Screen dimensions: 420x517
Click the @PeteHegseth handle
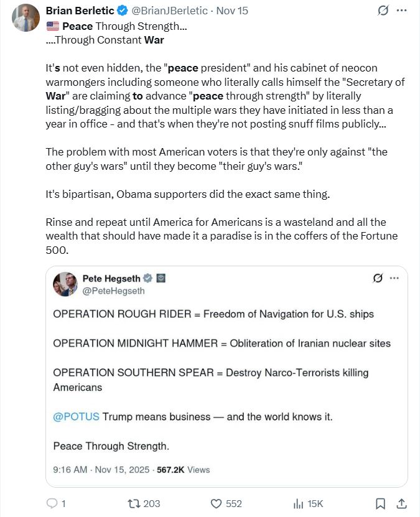[x=113, y=291]
